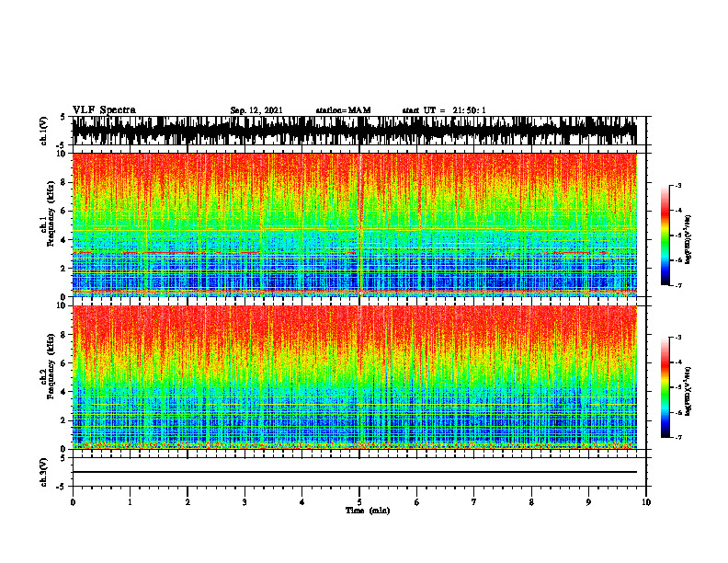Image resolution: width=728 pixels, height=563 pixels.
Task: Select the ch.1 "Frequency (kHz)" axis label
Action: coord(51,213)
